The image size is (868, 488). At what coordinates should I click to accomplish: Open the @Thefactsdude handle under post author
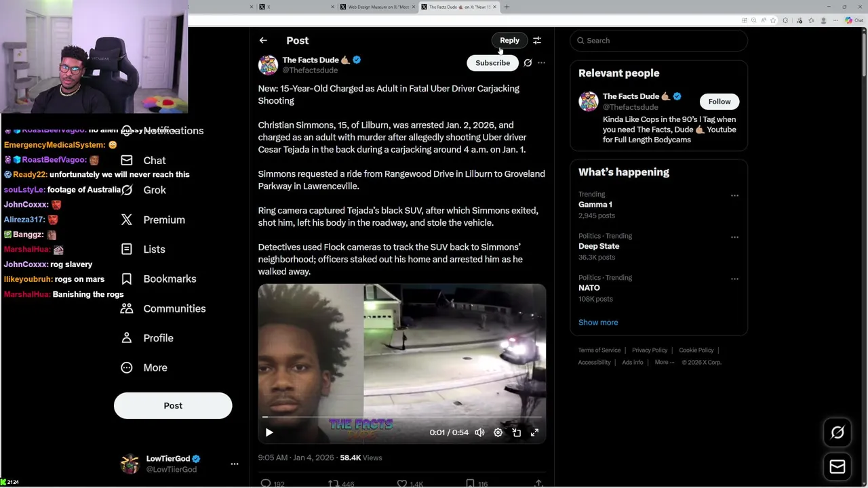coord(310,70)
